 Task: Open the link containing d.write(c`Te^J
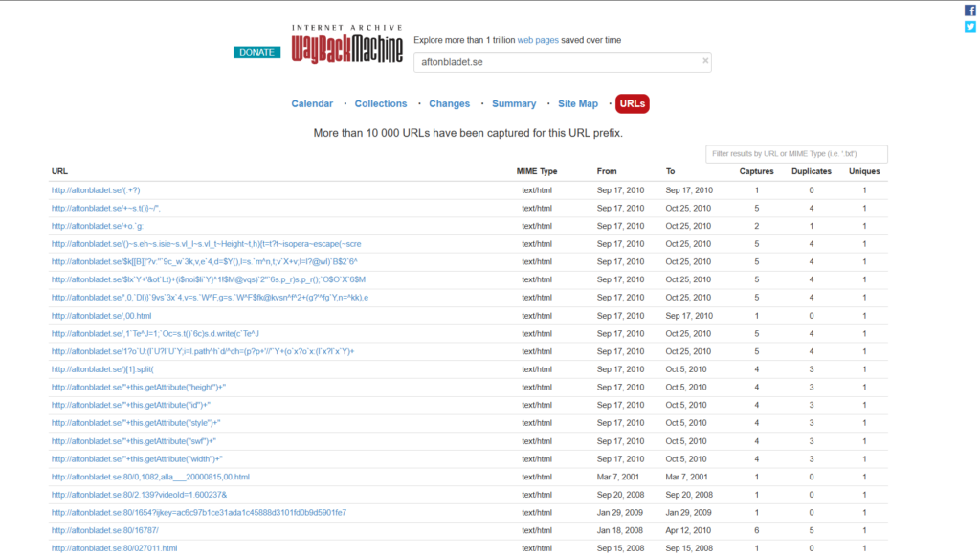pyautogui.click(x=155, y=334)
